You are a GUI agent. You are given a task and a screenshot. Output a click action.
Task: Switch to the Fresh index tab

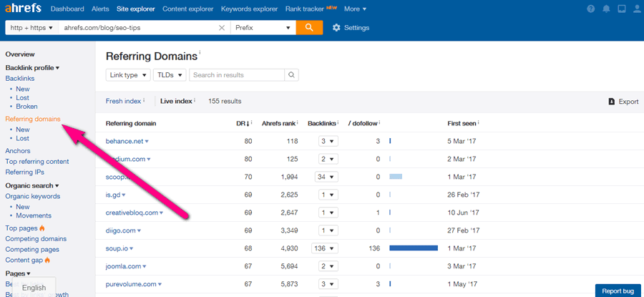(123, 101)
